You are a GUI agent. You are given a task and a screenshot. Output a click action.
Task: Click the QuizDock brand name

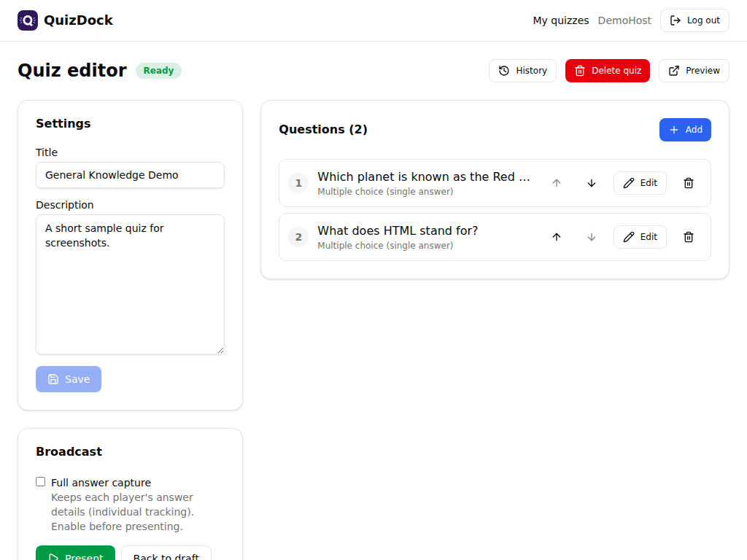(78, 20)
